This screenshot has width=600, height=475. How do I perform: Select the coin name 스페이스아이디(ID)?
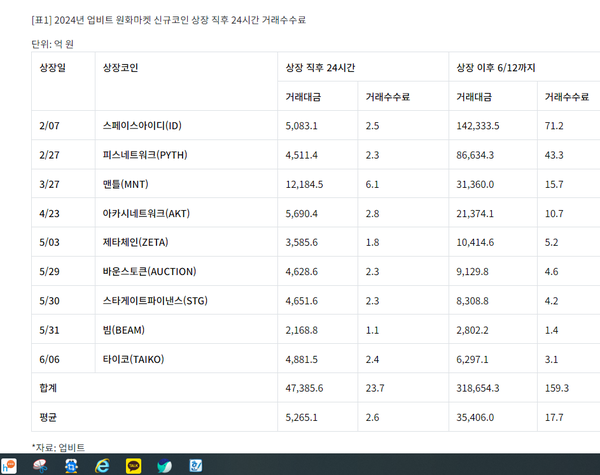click(142, 126)
